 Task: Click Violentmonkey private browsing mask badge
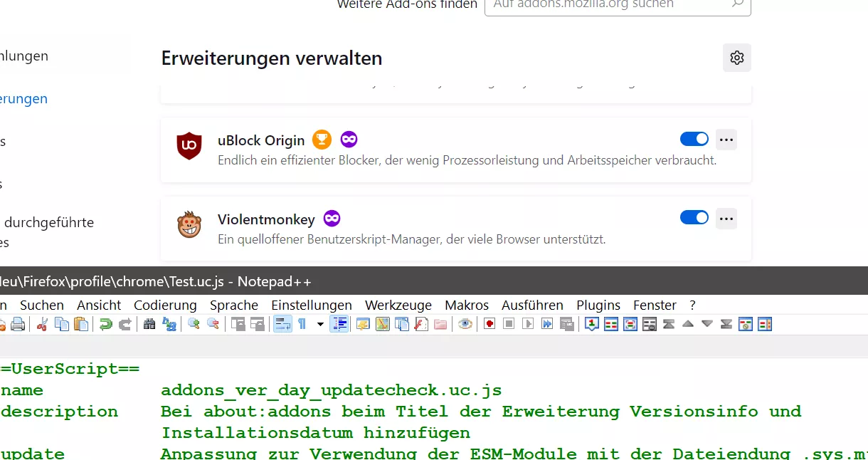pyautogui.click(x=332, y=218)
